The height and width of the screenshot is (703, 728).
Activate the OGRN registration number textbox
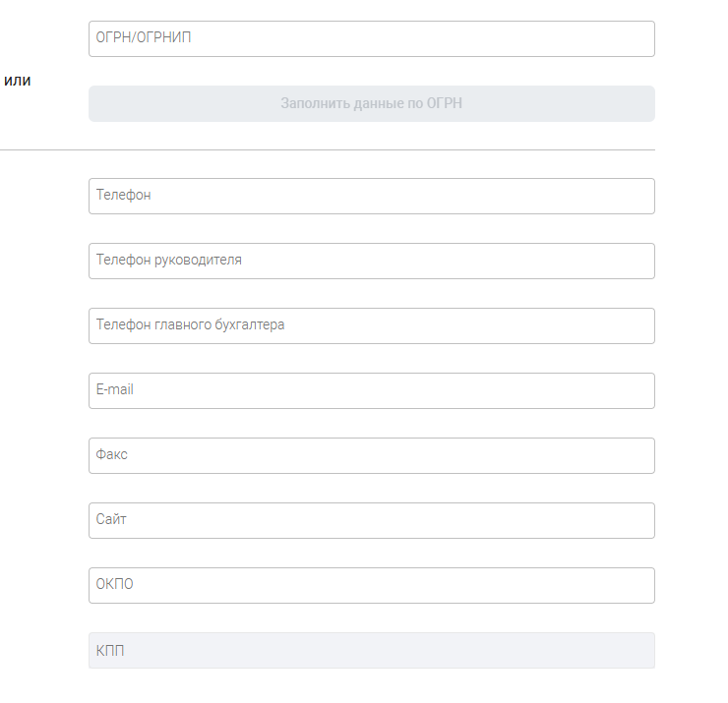(x=371, y=38)
